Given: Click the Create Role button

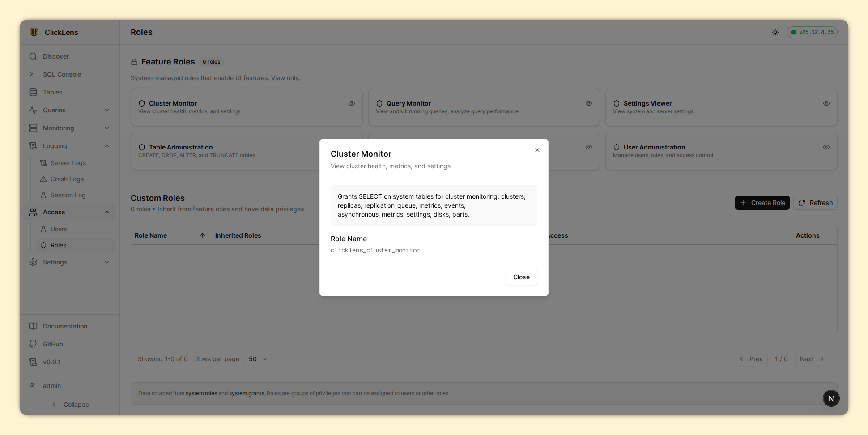Looking at the screenshot, I should pos(762,203).
